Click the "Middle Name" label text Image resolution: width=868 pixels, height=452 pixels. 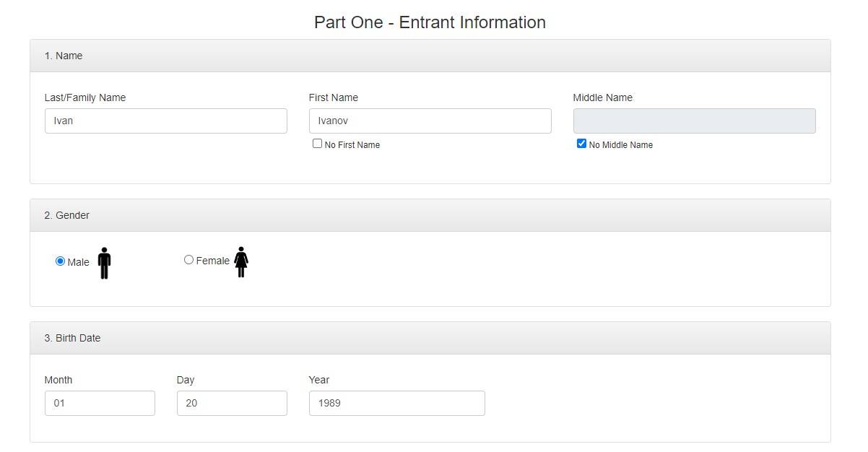coord(602,97)
